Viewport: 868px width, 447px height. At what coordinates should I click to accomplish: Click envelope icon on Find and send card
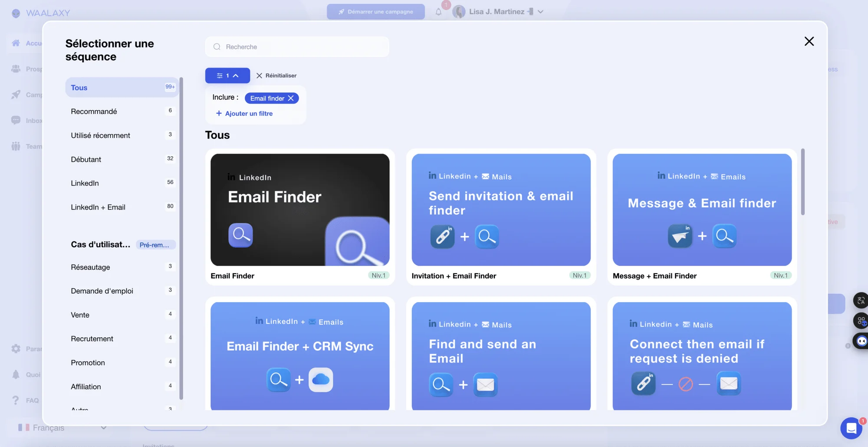(485, 385)
